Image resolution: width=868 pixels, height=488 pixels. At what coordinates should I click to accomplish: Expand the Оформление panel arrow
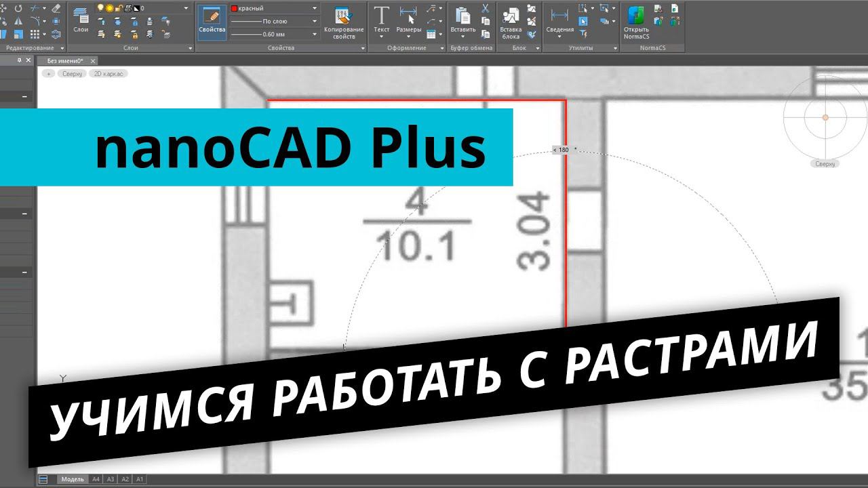(x=442, y=48)
